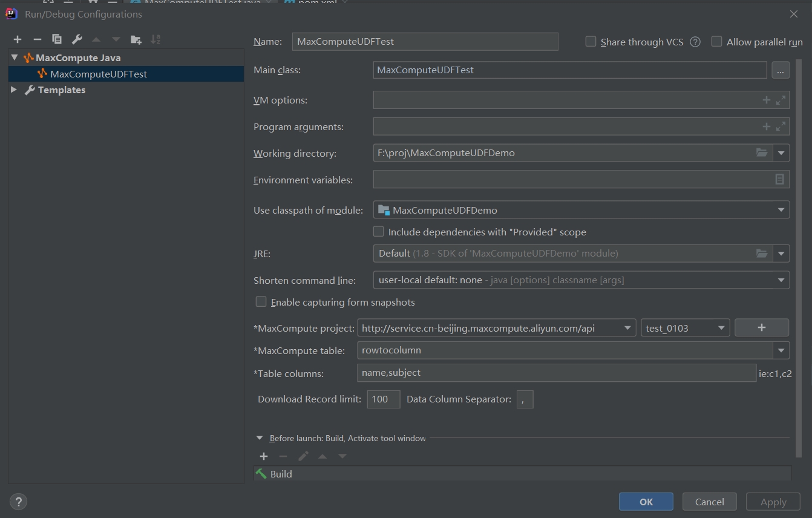Move configuration down in list toolbar
812x518 pixels.
point(116,39)
